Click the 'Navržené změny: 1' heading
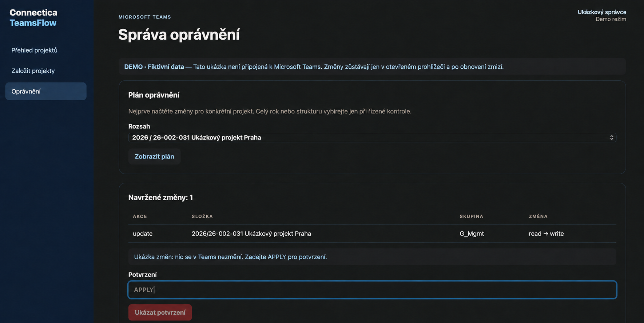This screenshot has width=644, height=323. [x=160, y=197]
